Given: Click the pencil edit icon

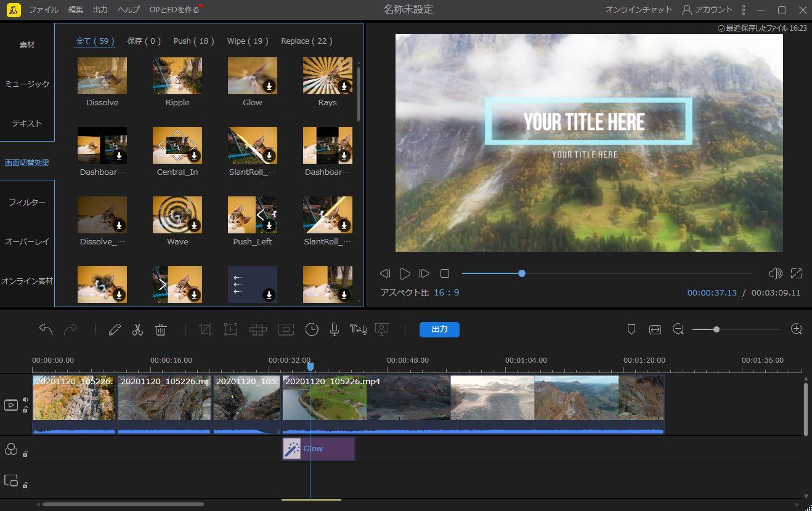Looking at the screenshot, I should [115, 329].
